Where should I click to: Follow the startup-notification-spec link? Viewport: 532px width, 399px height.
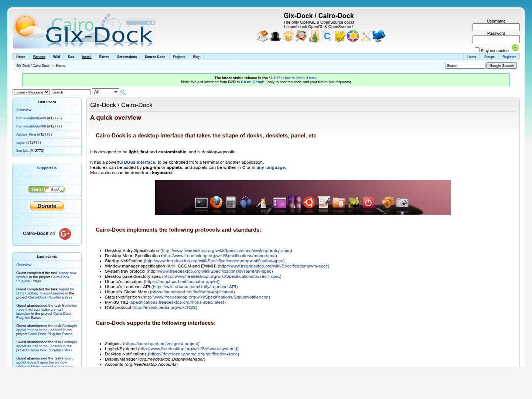point(214,261)
